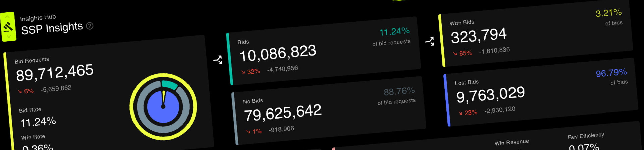The height and width of the screenshot is (150, 644).
Task: Click the red down-arrow next to 32%
Action: (x=243, y=72)
